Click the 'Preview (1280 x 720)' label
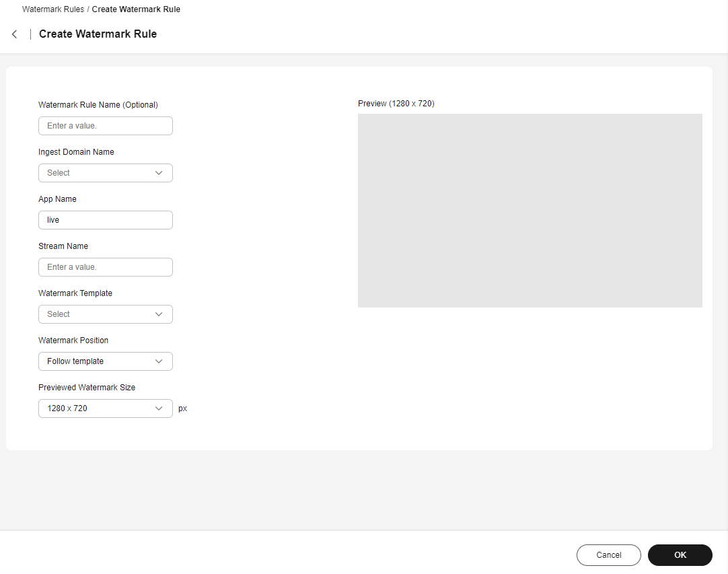This screenshot has width=728, height=574. tap(396, 104)
